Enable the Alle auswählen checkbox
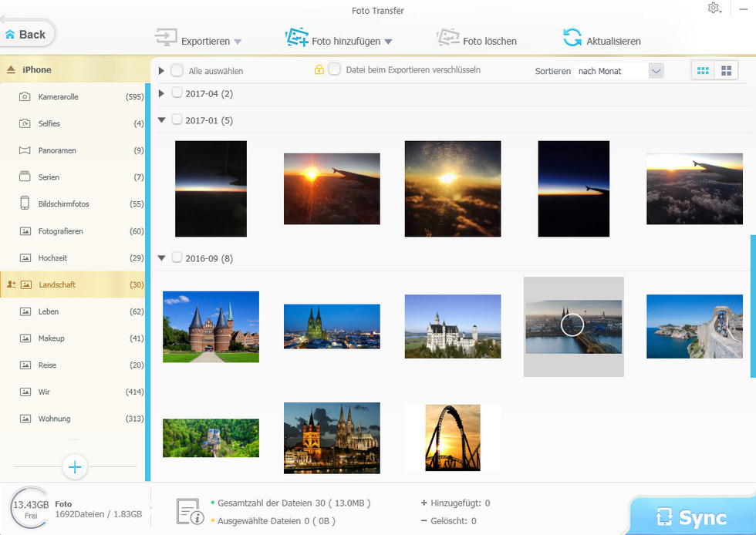The height and width of the screenshot is (535, 756). (177, 71)
